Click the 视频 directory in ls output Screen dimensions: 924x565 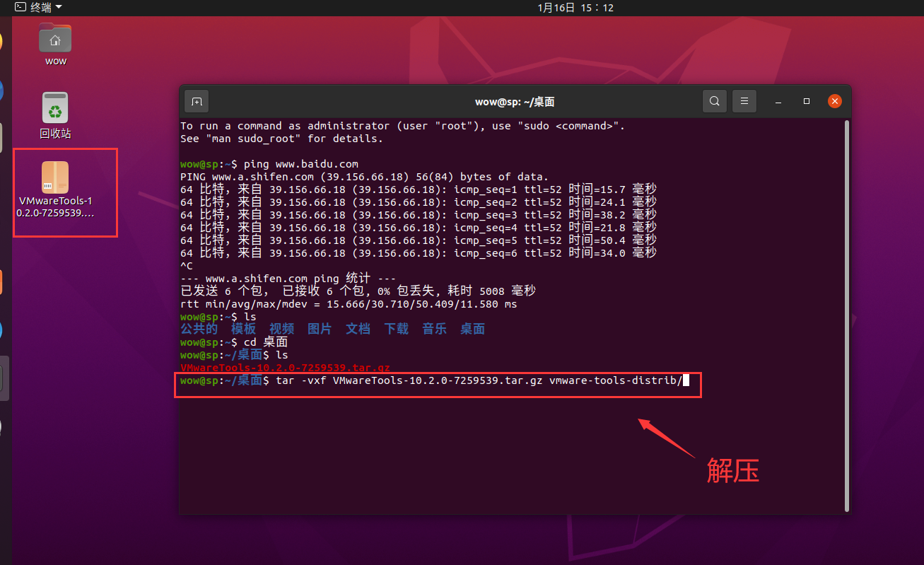tap(281, 329)
